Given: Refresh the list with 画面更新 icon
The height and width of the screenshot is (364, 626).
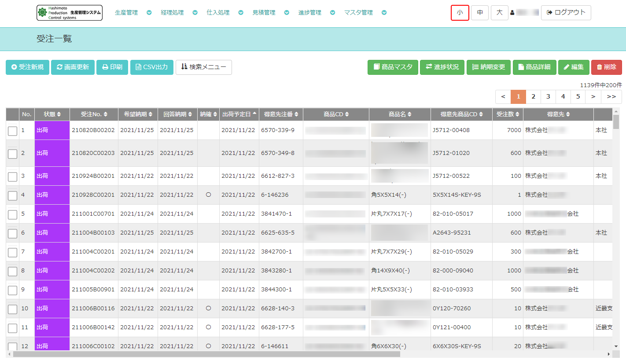Looking at the screenshot, I should (x=73, y=67).
